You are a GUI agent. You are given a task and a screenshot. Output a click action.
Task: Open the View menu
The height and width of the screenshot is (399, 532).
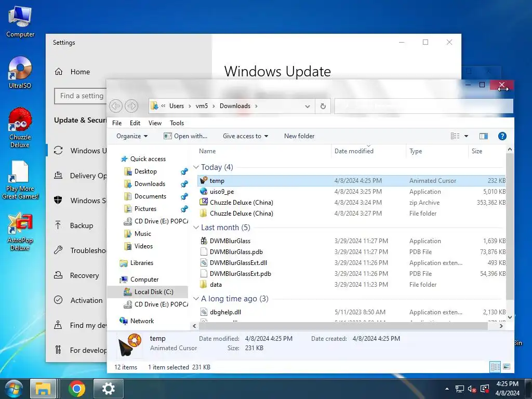tap(155, 123)
